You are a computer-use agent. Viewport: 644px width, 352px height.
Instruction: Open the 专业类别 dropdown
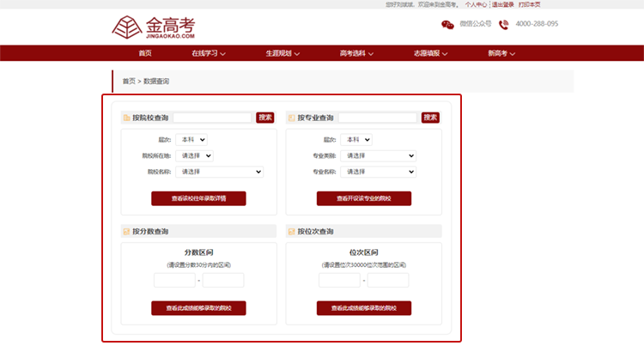[x=378, y=155]
